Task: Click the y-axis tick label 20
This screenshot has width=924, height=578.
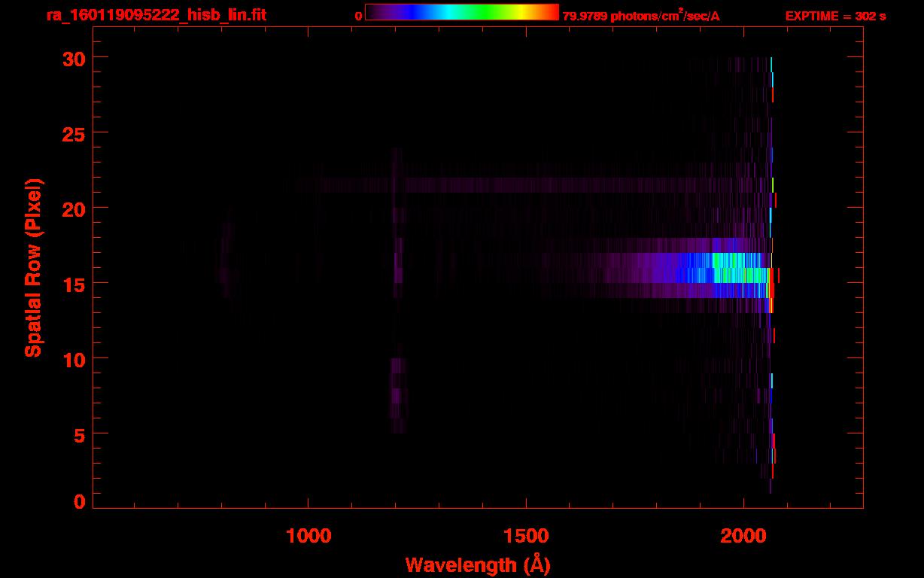Action: (x=74, y=208)
